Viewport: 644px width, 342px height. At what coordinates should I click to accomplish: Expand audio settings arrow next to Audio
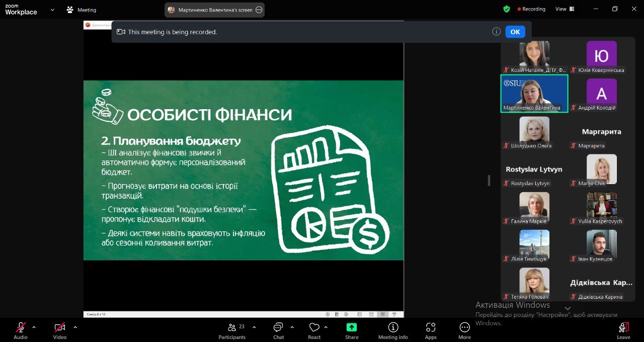[x=34, y=327]
